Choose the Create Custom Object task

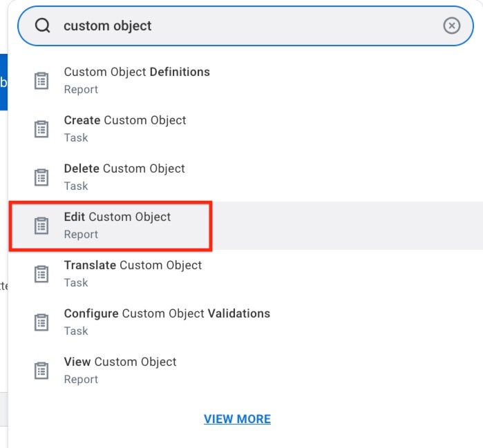(125, 120)
